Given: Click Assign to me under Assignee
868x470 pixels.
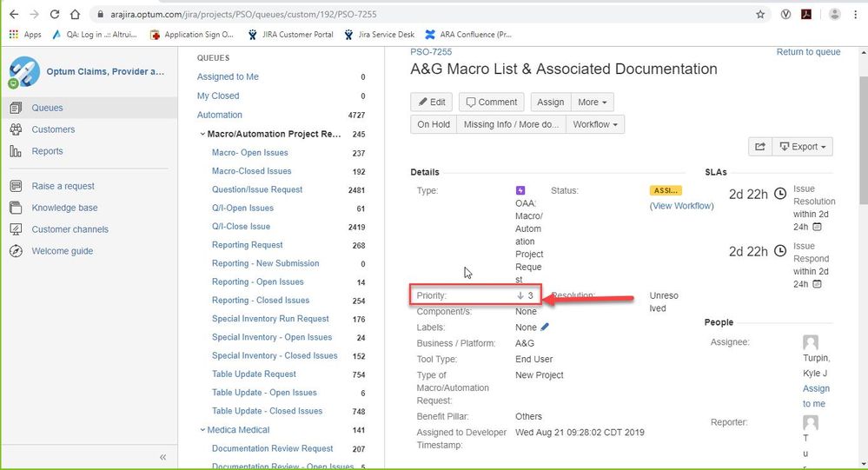Looking at the screenshot, I should [815, 396].
